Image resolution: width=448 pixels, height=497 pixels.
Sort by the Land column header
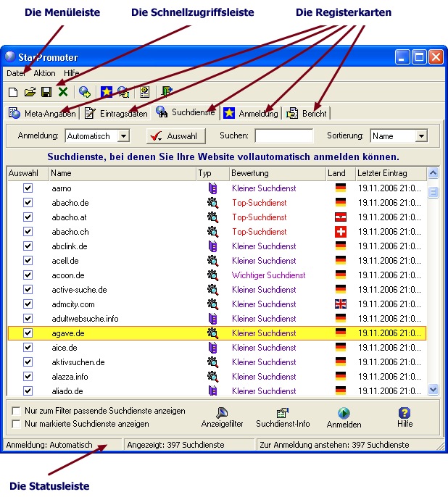tap(341, 173)
